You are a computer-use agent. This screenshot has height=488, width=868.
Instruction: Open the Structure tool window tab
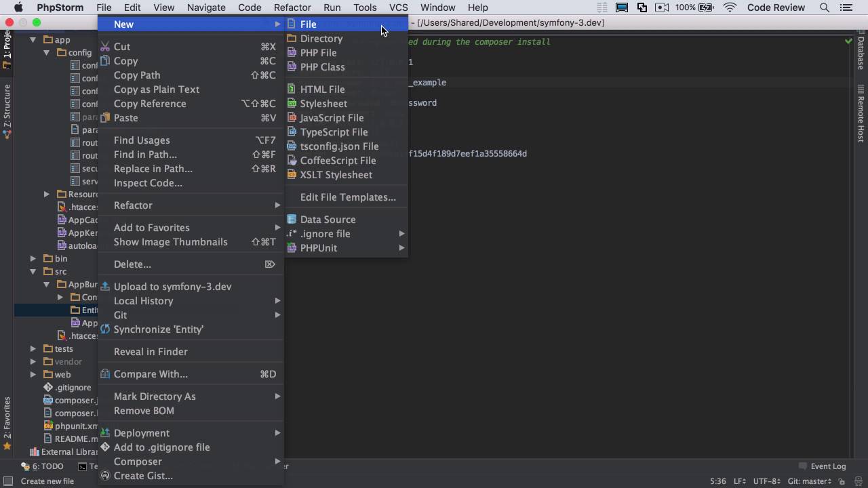tap(7, 113)
